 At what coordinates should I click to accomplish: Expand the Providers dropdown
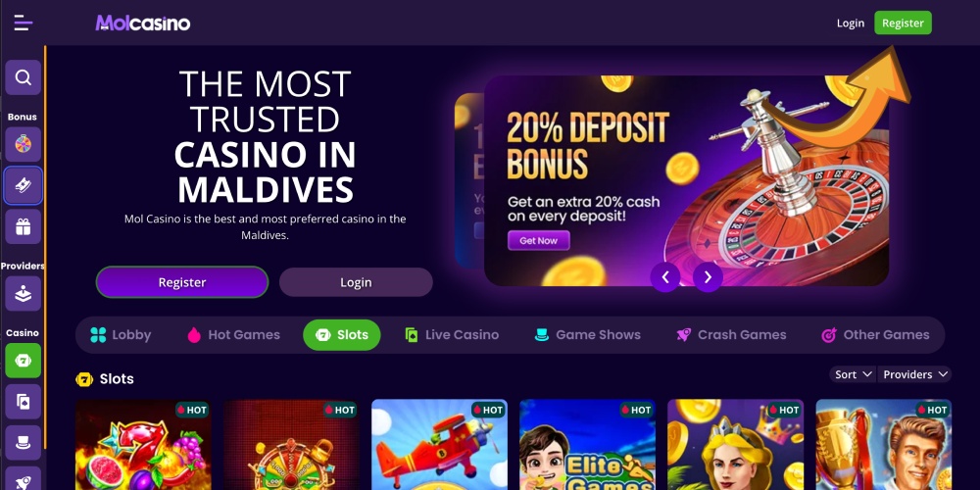(914, 374)
